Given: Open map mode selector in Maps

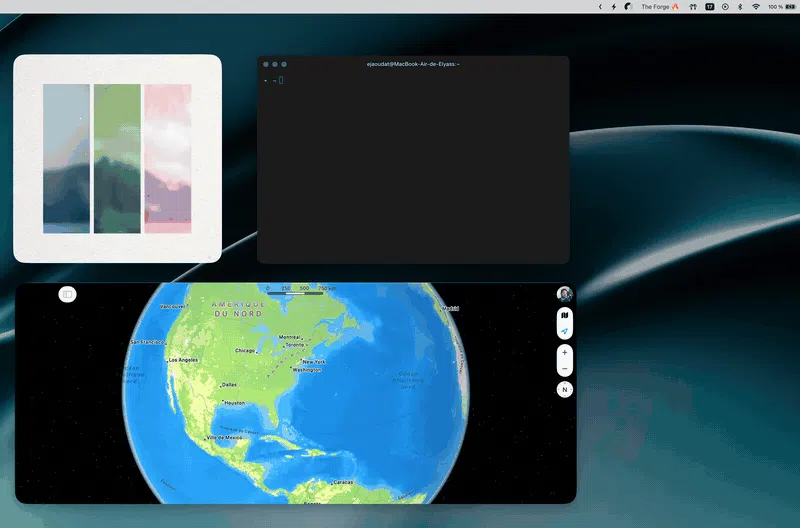Looking at the screenshot, I should [x=564, y=315].
